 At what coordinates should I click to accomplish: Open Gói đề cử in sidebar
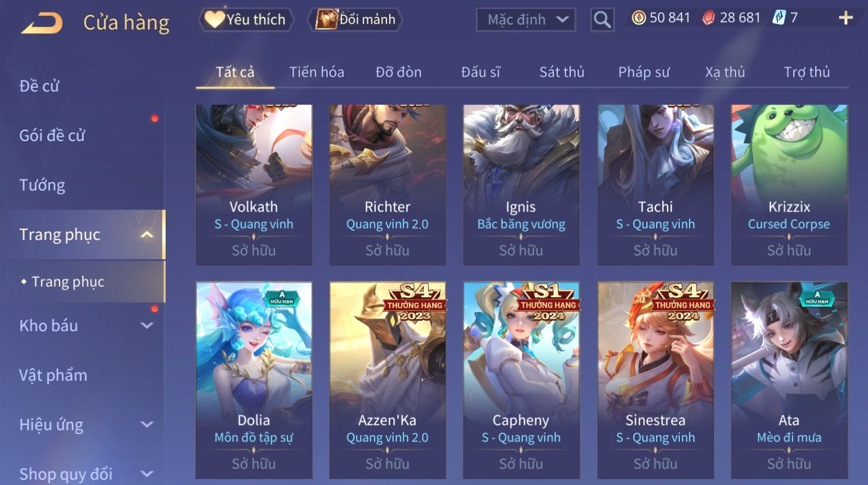[52, 136]
